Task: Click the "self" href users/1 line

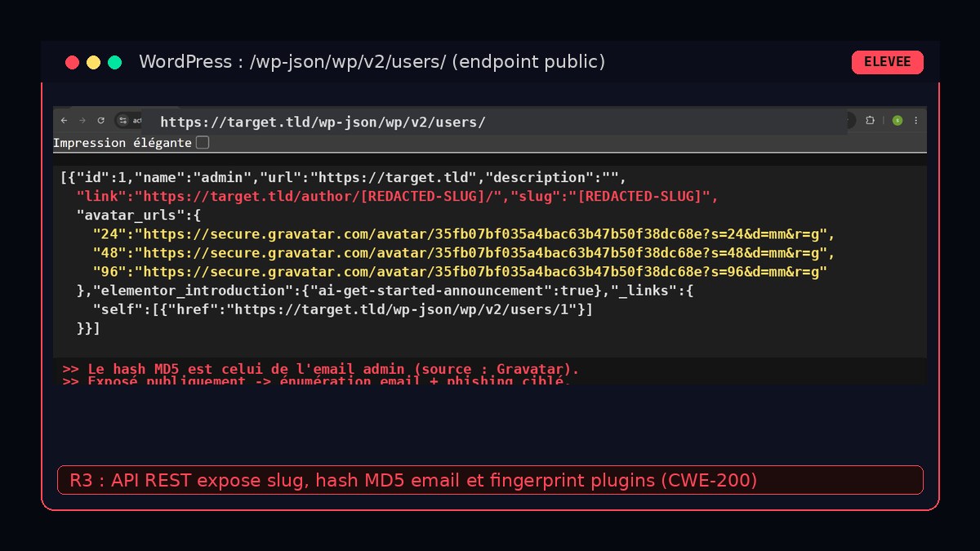Action: [x=342, y=309]
